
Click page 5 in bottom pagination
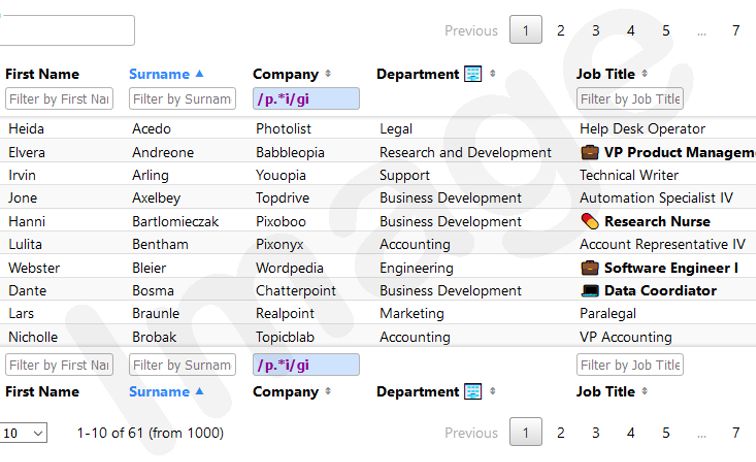pyautogui.click(x=666, y=433)
